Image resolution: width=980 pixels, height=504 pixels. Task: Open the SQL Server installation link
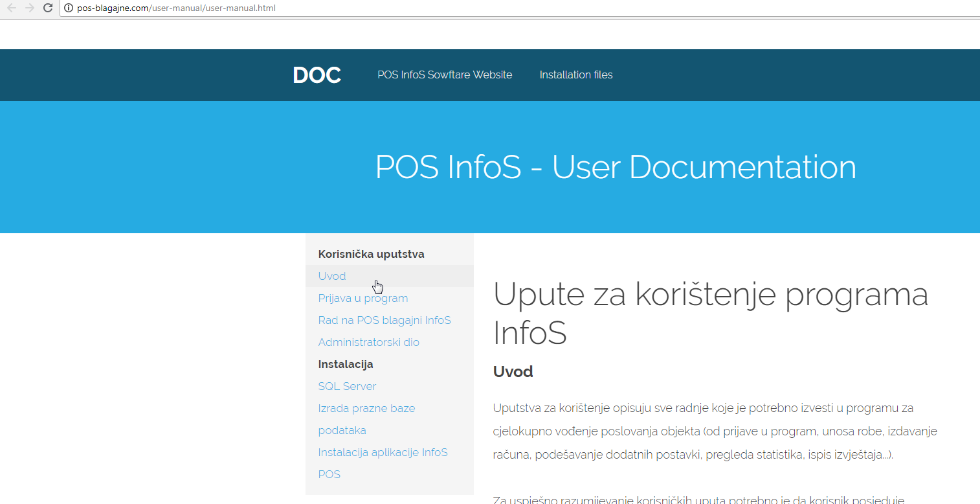[347, 386]
